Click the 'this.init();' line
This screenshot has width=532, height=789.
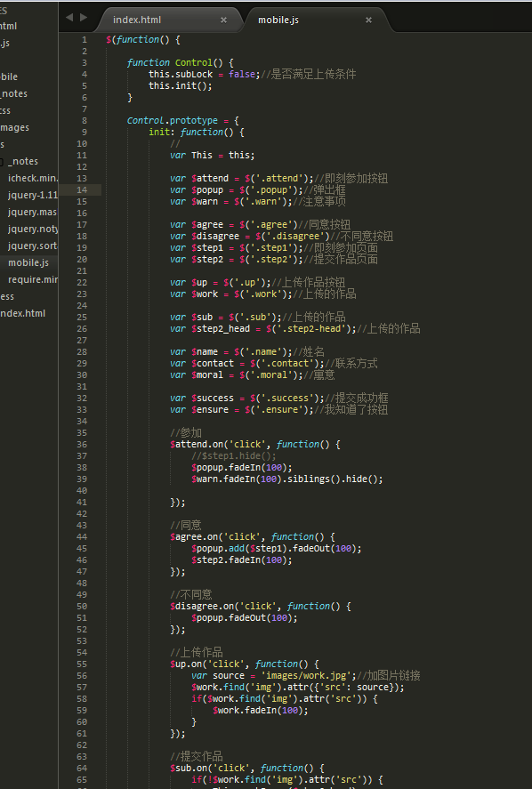(x=181, y=86)
